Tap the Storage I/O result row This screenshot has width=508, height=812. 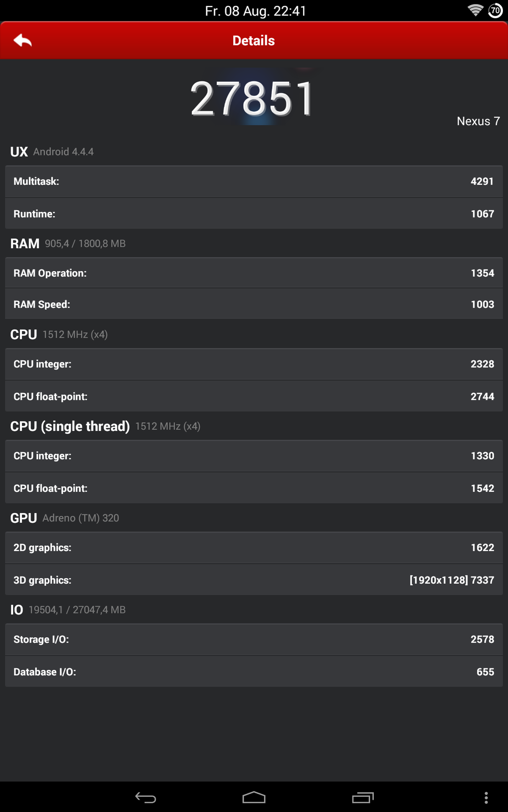(x=254, y=639)
